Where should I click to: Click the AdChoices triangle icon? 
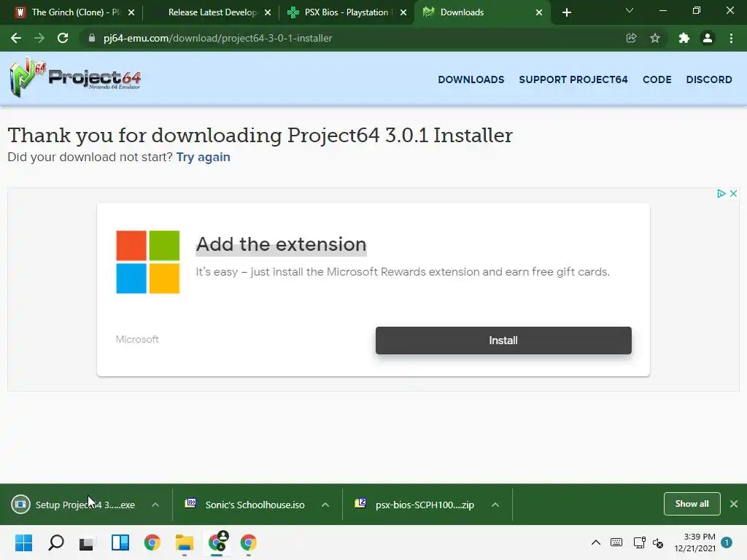coord(721,193)
